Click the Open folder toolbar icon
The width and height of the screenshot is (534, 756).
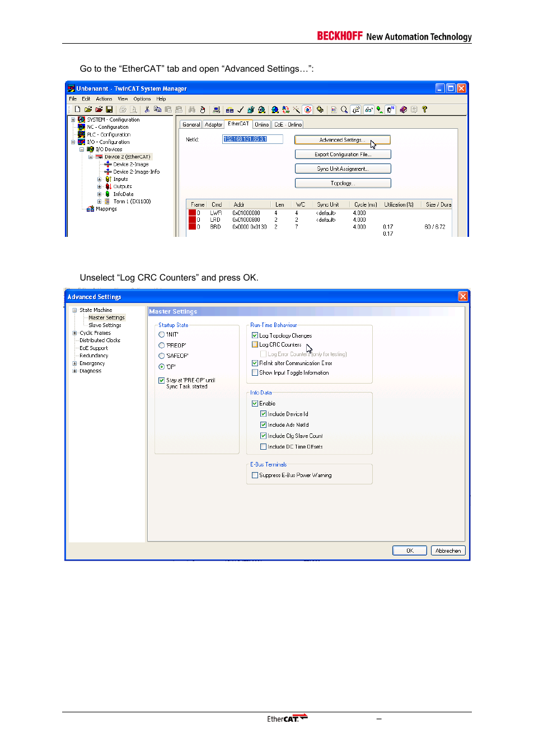pyautogui.click(x=88, y=110)
